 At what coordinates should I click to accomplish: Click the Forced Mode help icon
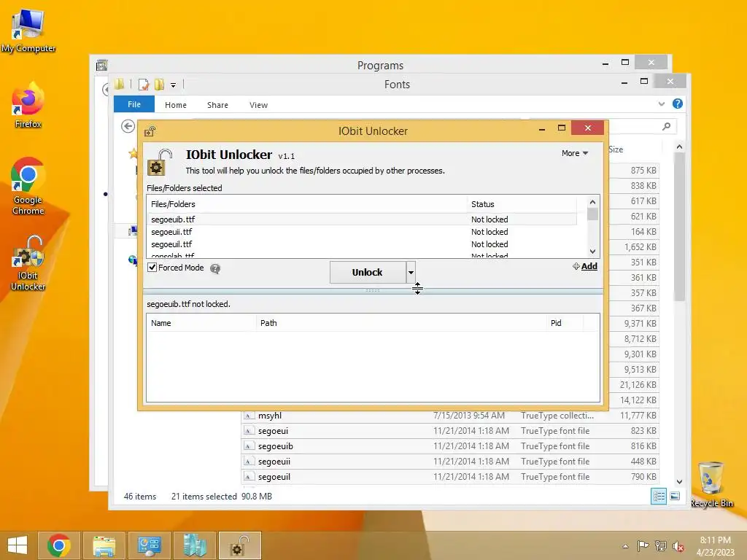pos(215,268)
